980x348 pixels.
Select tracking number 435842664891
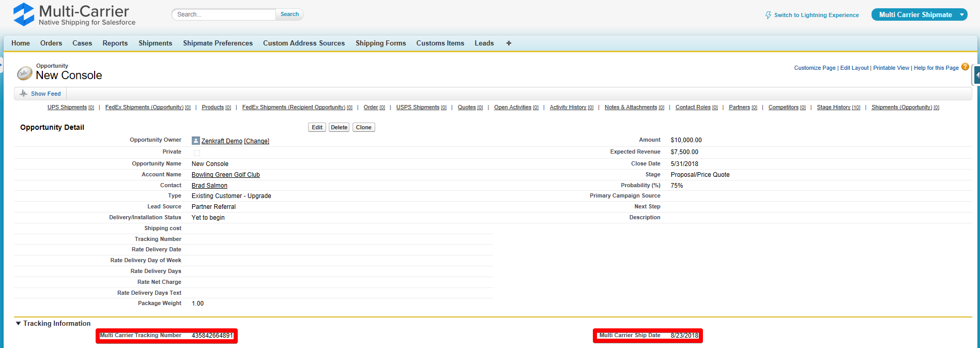(212, 336)
